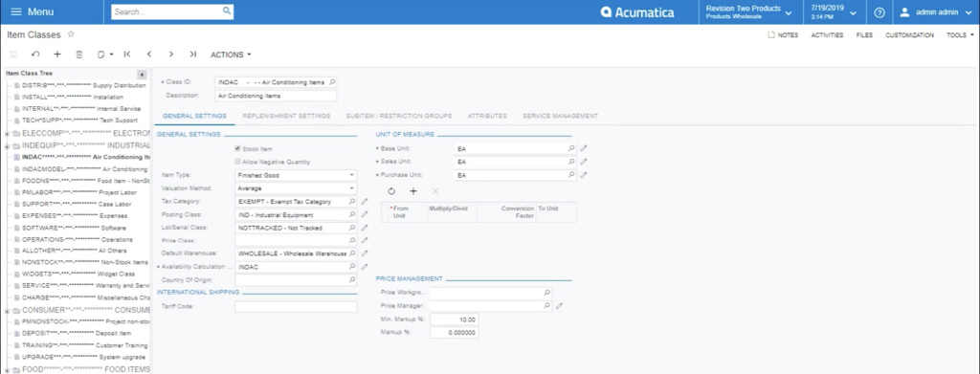Screen dimensions: 980x374
Task: Open the Lot/Serial Class lookup magnifier
Action: pos(352,228)
